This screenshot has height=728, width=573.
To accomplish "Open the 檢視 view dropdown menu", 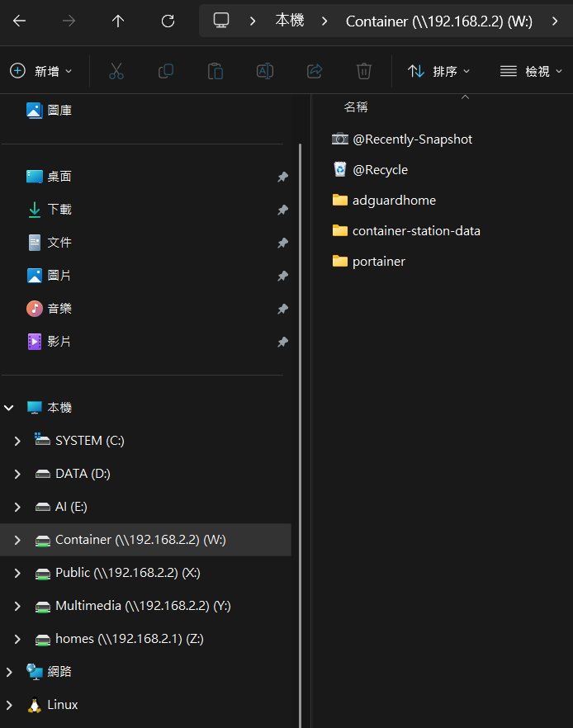I will 531,71.
